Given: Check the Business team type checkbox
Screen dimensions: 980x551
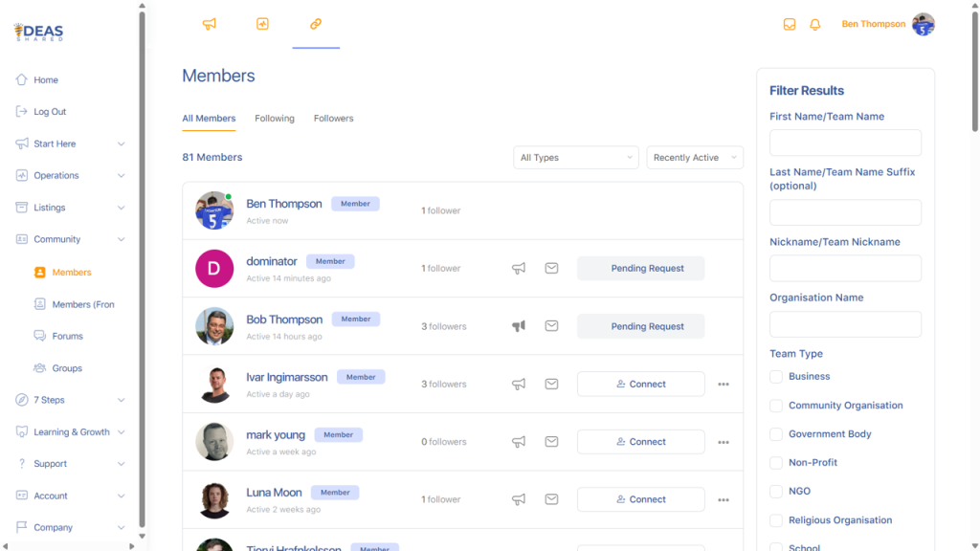Looking at the screenshot, I should click(775, 377).
